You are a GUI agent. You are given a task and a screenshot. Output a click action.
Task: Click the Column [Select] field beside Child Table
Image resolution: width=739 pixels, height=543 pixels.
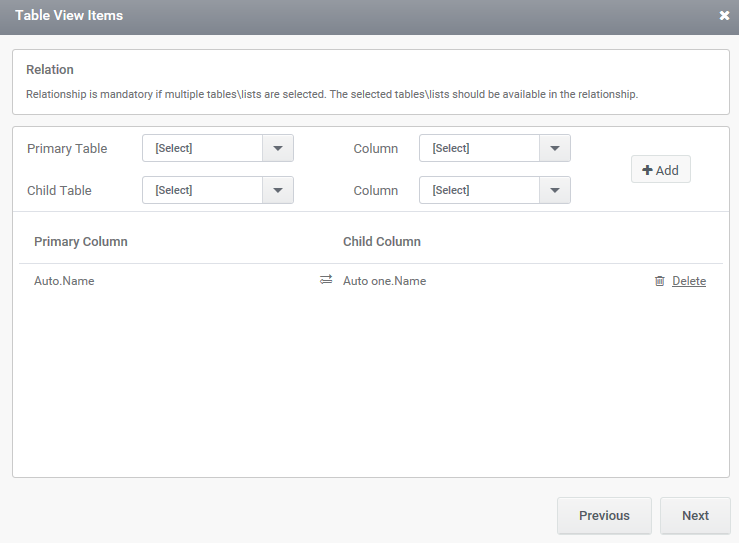(480, 190)
